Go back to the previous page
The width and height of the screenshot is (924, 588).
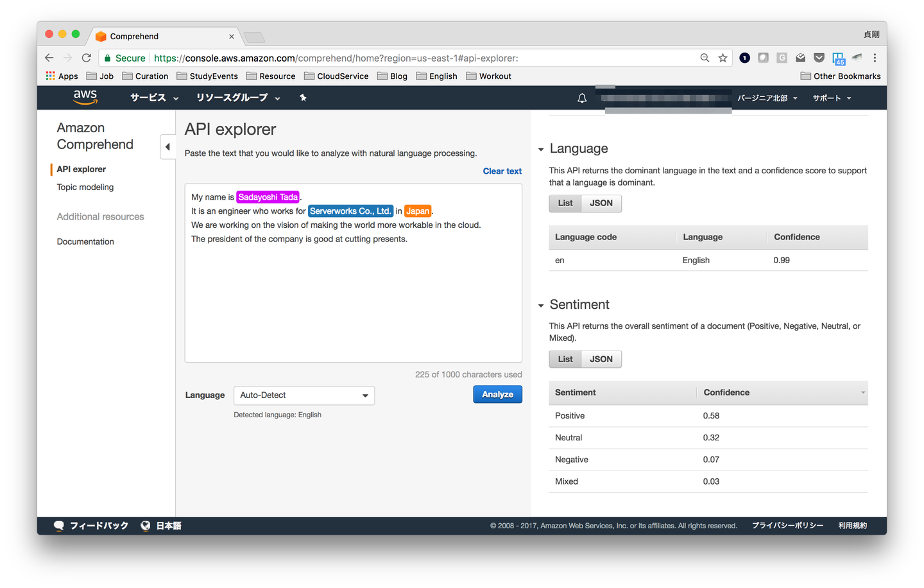[x=49, y=58]
